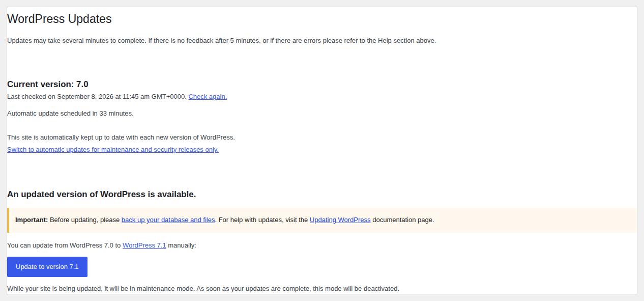Click "Automatic update scheduled in 33 minutes." text
The width and height of the screenshot is (644, 301).
70,114
